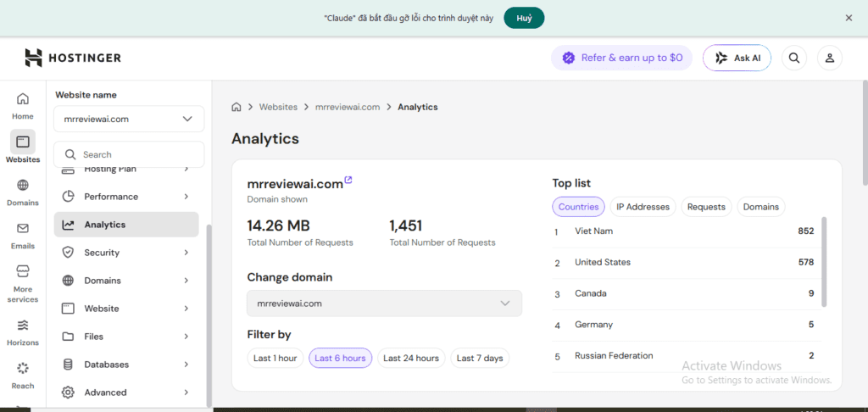This screenshot has width=868, height=412.
Task: Click the Security shield icon
Action: pos(68,253)
